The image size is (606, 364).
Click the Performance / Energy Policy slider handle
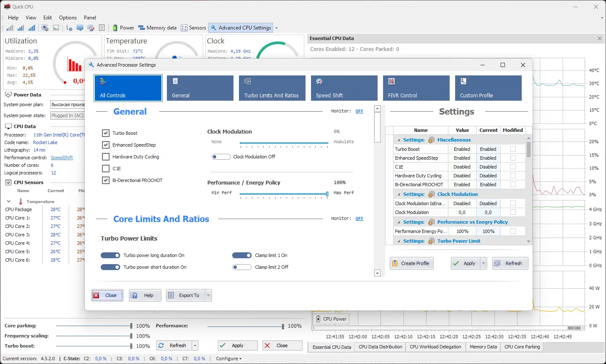coord(327,194)
